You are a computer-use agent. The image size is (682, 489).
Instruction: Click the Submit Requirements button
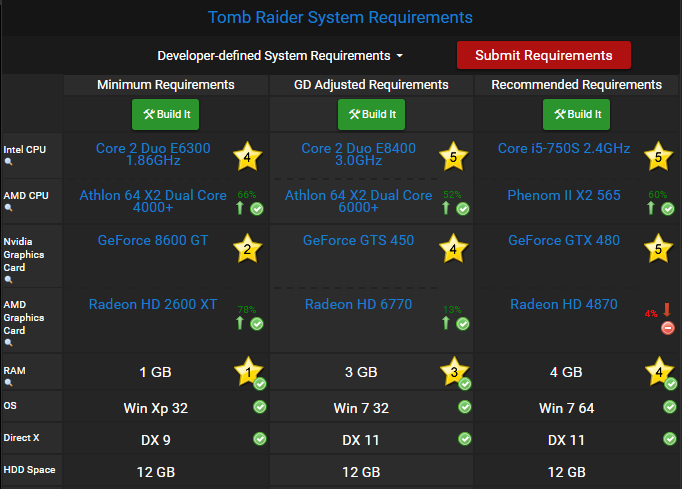pos(544,55)
